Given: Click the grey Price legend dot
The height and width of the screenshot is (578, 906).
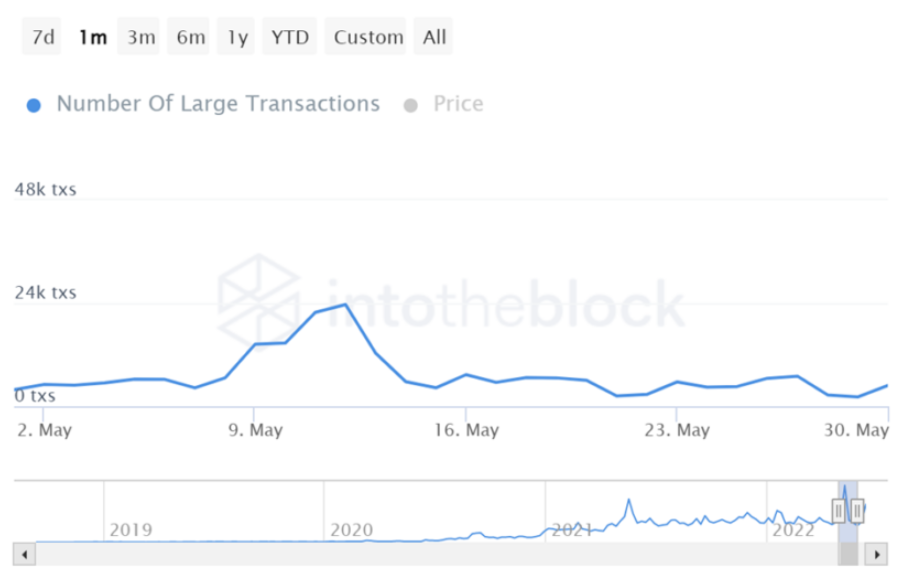Looking at the screenshot, I should (410, 105).
